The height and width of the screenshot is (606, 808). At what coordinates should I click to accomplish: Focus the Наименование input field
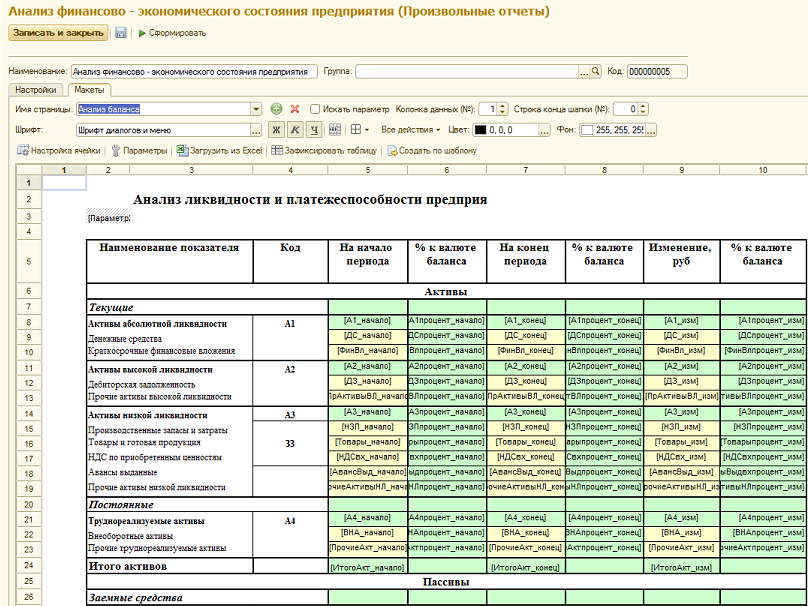[194, 72]
